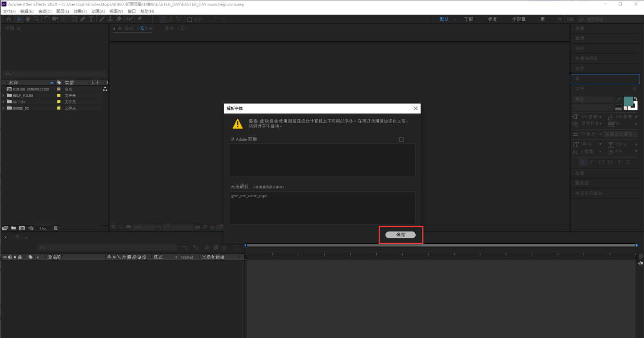This screenshot has height=338, width=644.
Task: Click the interpret footage icon in Project panel
Action: coord(5,228)
